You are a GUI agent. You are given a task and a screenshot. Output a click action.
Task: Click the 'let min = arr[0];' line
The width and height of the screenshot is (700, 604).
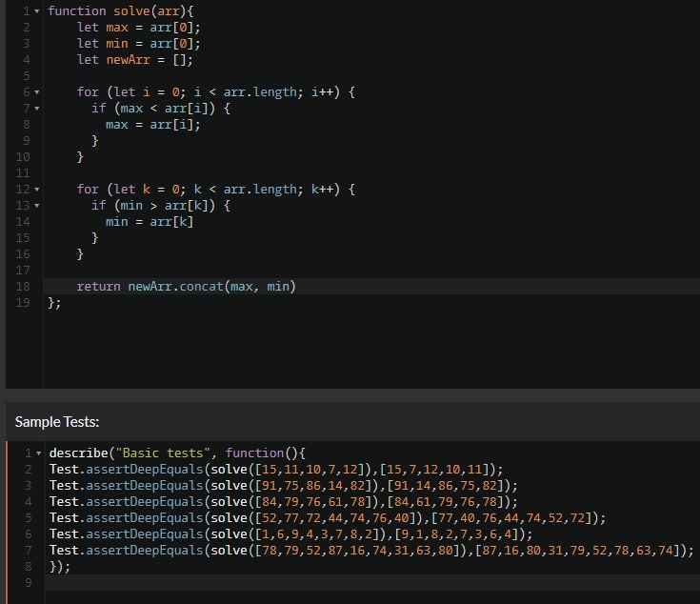(139, 44)
